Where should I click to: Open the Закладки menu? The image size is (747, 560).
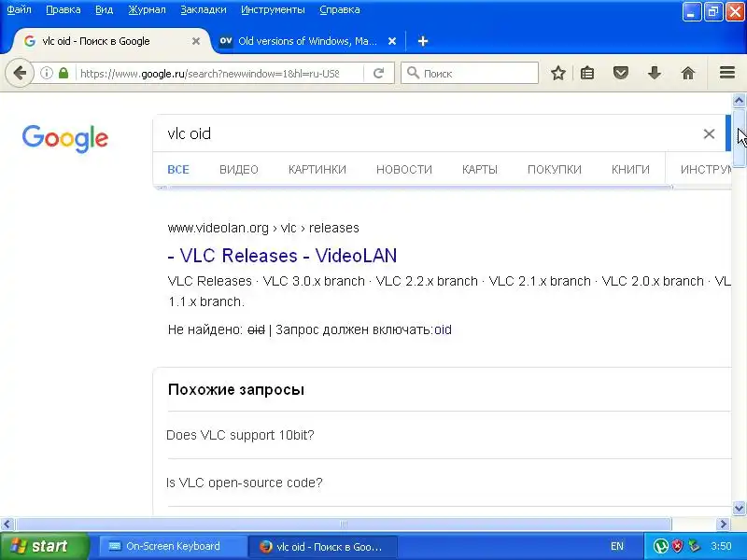coord(204,9)
